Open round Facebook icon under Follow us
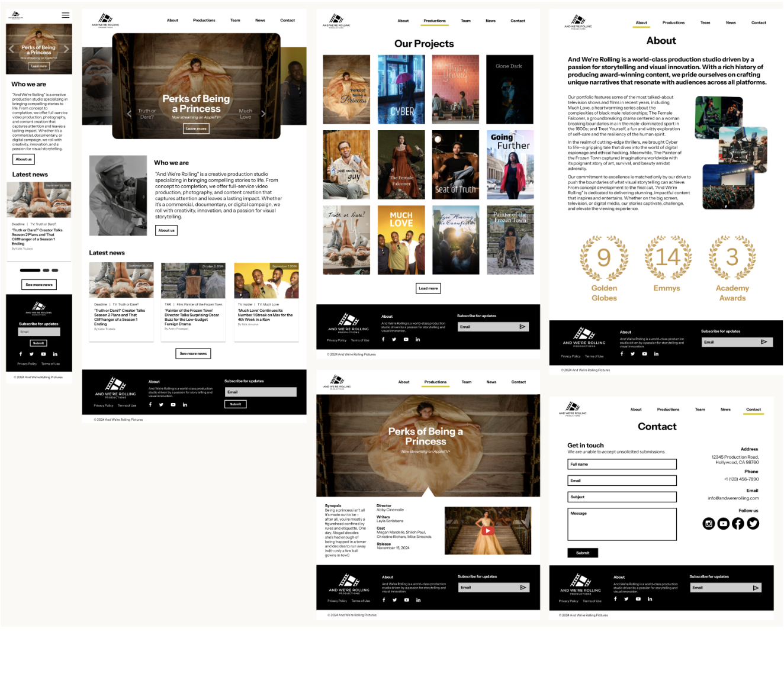The image size is (784, 677). 738,524
